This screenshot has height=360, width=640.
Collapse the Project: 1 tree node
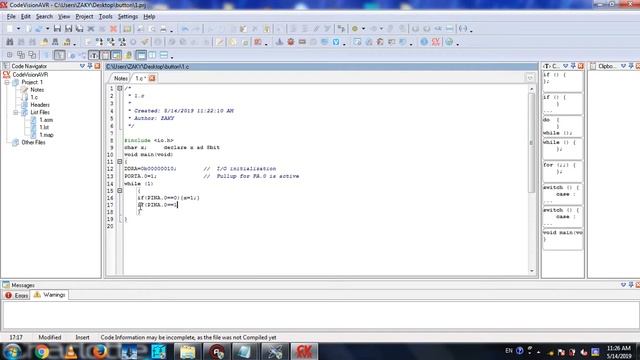tap(7, 82)
